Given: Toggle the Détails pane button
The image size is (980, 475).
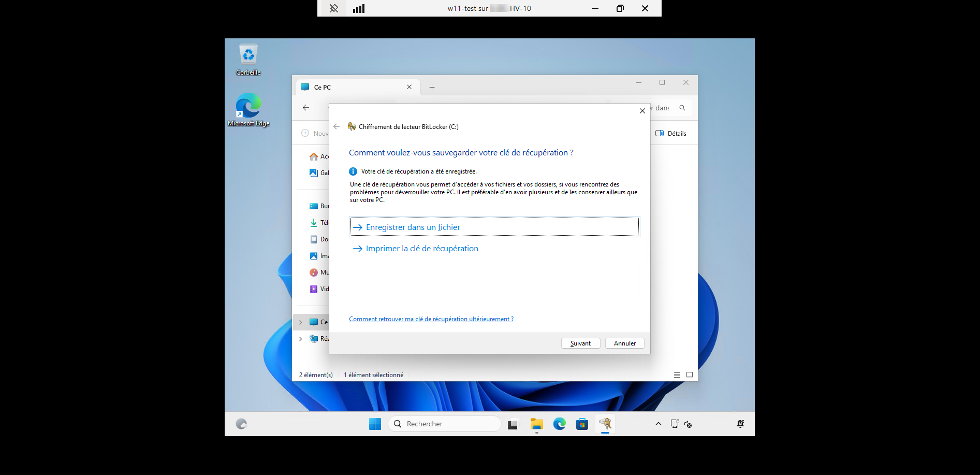Looking at the screenshot, I should [671, 134].
